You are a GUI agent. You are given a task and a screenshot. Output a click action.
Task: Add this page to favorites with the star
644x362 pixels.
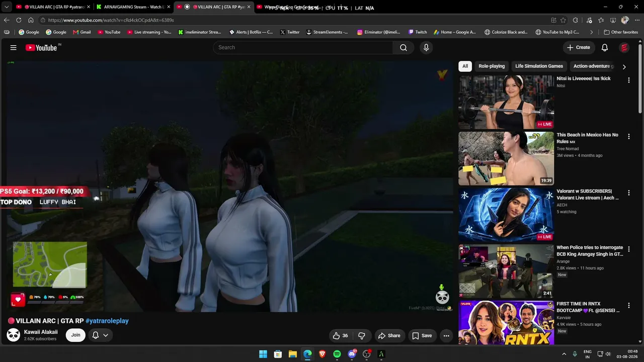[563, 20]
